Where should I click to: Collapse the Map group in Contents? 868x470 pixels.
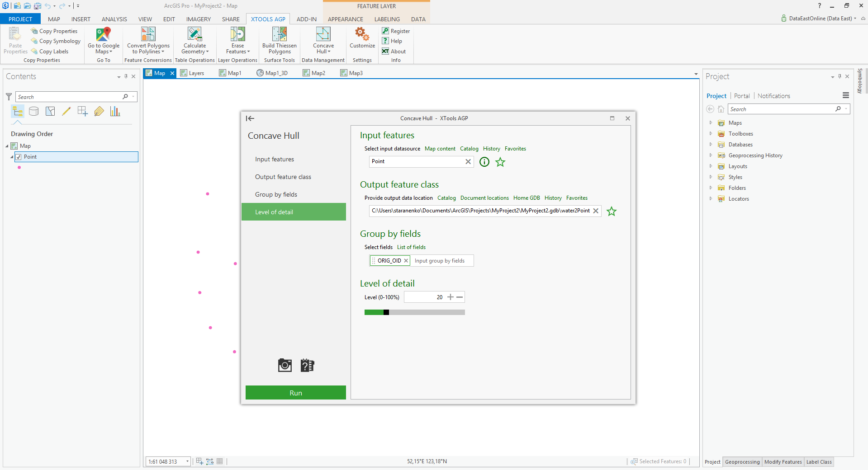click(x=7, y=146)
